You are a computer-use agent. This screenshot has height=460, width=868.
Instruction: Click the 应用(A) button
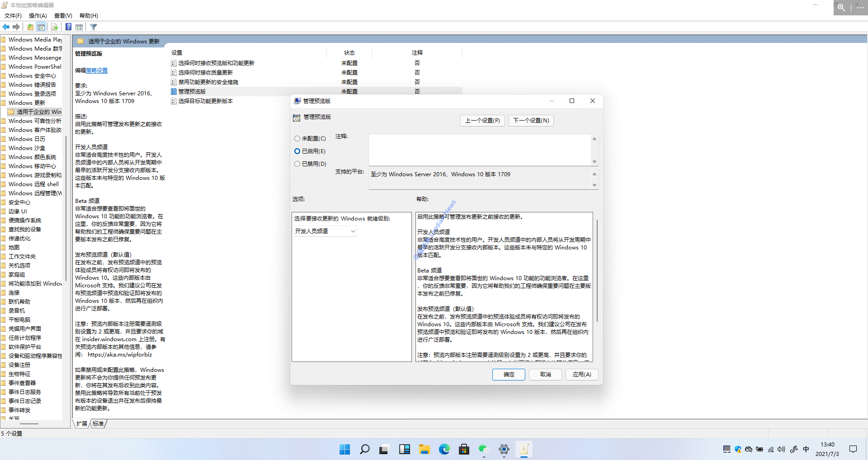point(582,375)
